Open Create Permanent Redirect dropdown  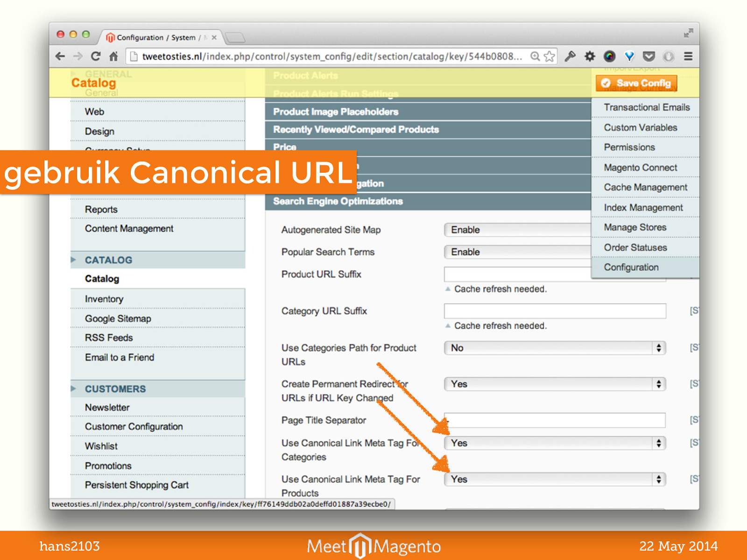coord(555,384)
